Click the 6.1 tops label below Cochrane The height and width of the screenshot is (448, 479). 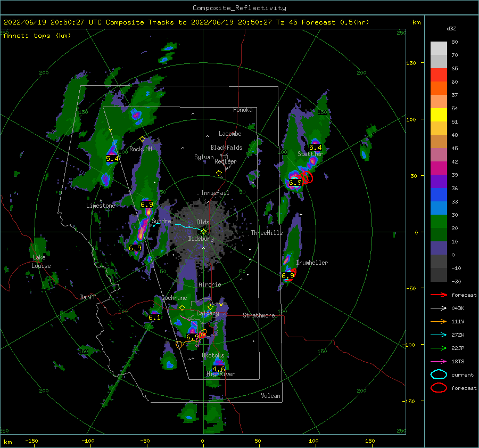coord(154,317)
